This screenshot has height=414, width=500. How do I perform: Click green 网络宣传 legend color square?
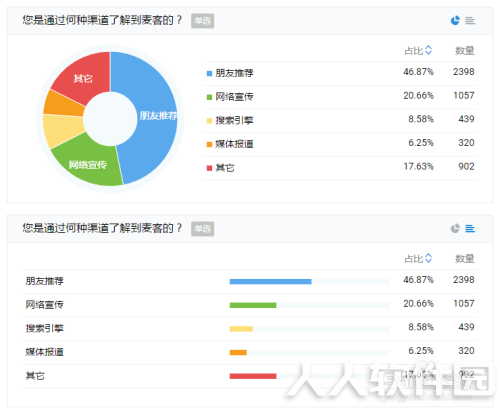pyautogui.click(x=209, y=97)
